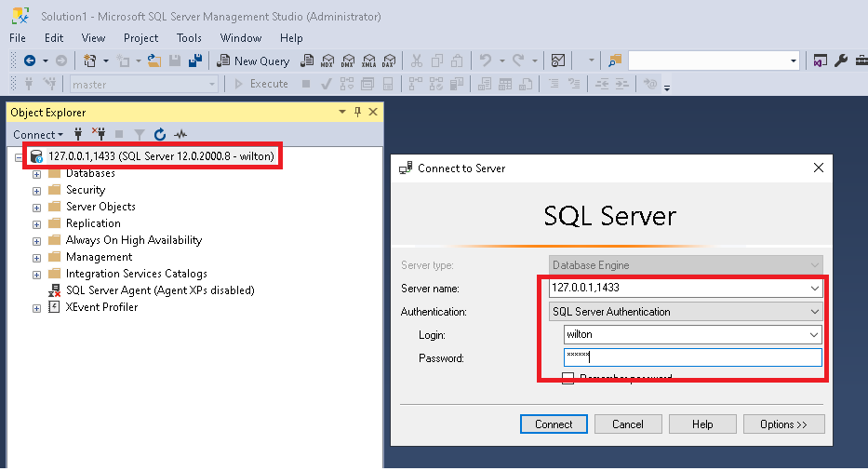Click the Open File folder icon
This screenshot has width=868, height=471.
tap(154, 61)
